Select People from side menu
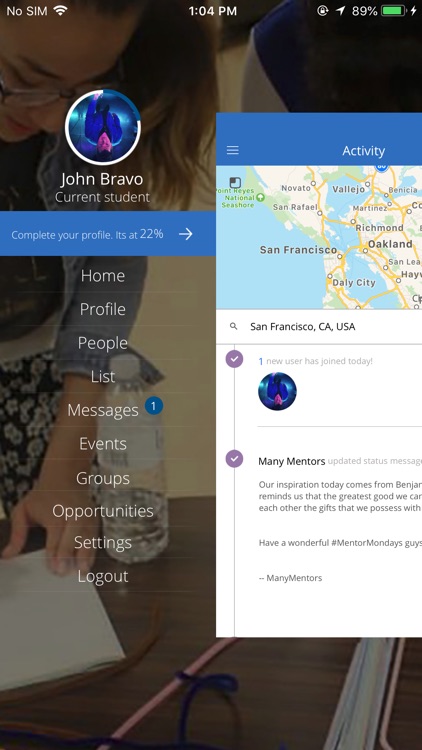The image size is (422, 750). point(103,343)
